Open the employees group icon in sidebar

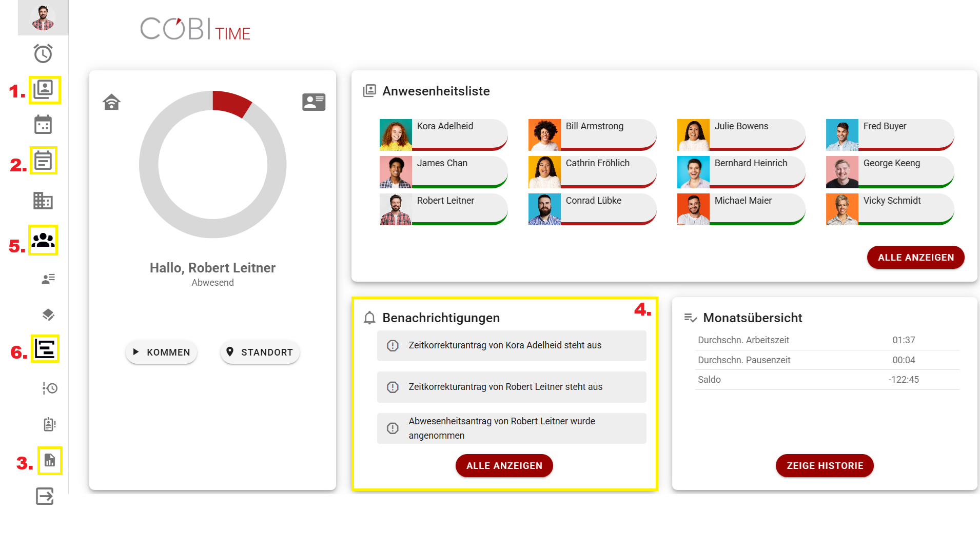[43, 240]
